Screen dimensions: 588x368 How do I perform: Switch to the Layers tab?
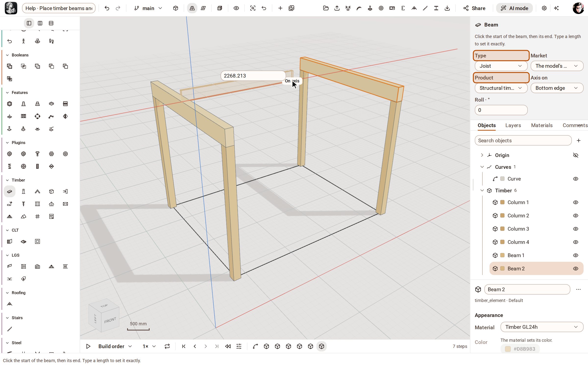(513, 125)
